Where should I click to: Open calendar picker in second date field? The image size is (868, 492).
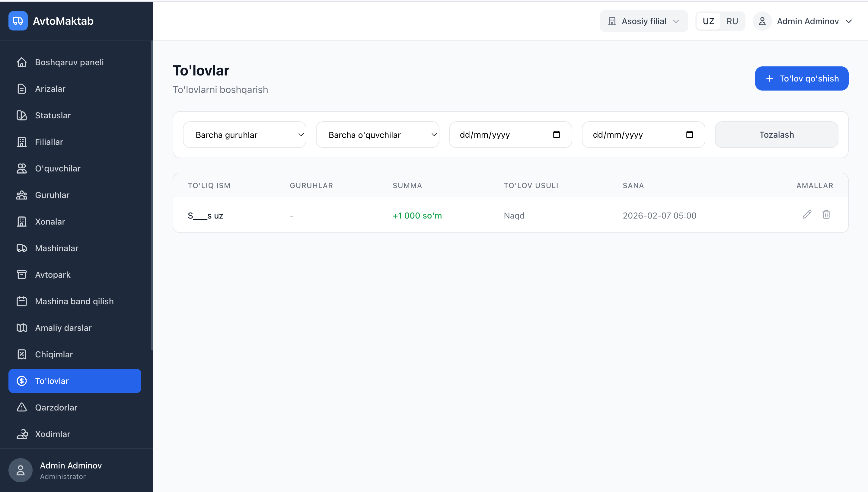(x=689, y=135)
